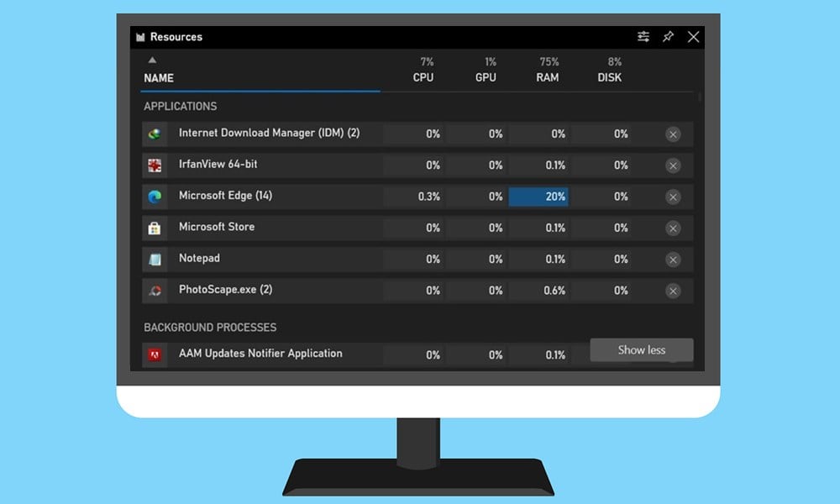840x504 pixels.
Task: End the Microsoft Store process with its X
Action: (x=673, y=228)
